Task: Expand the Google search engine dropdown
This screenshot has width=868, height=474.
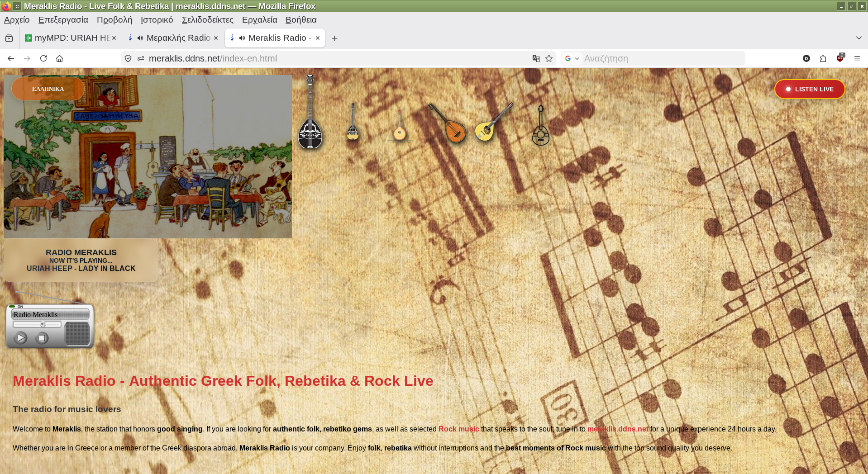Action: click(572, 58)
